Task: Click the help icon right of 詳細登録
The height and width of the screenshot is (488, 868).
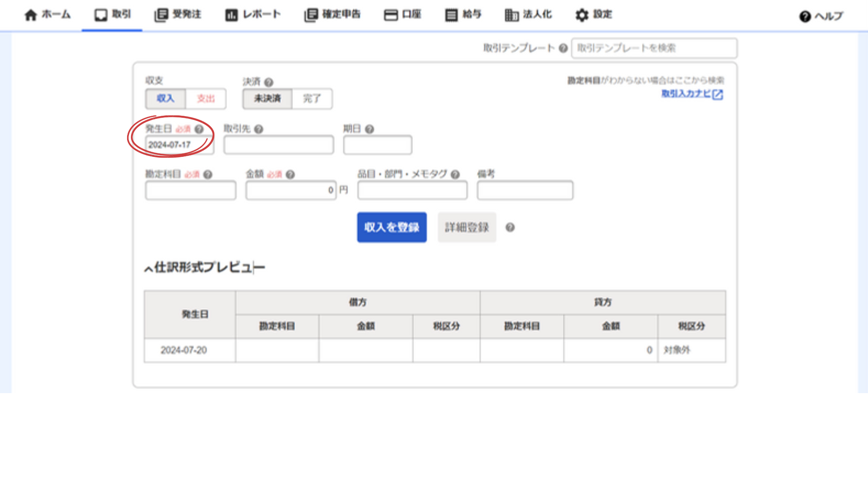Action: click(510, 227)
